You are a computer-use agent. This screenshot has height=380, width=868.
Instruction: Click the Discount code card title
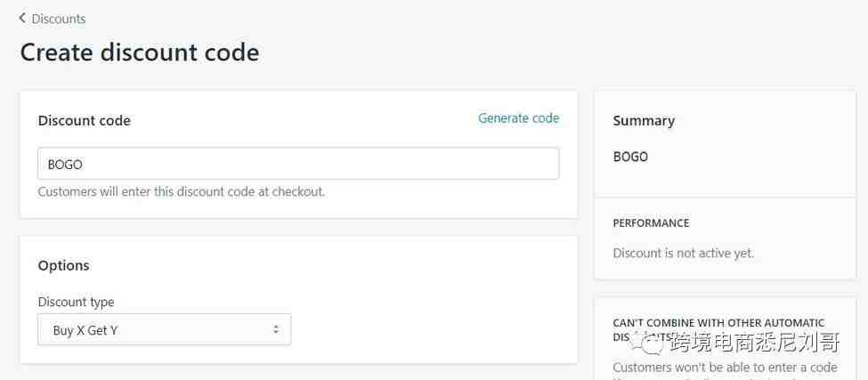(x=85, y=120)
